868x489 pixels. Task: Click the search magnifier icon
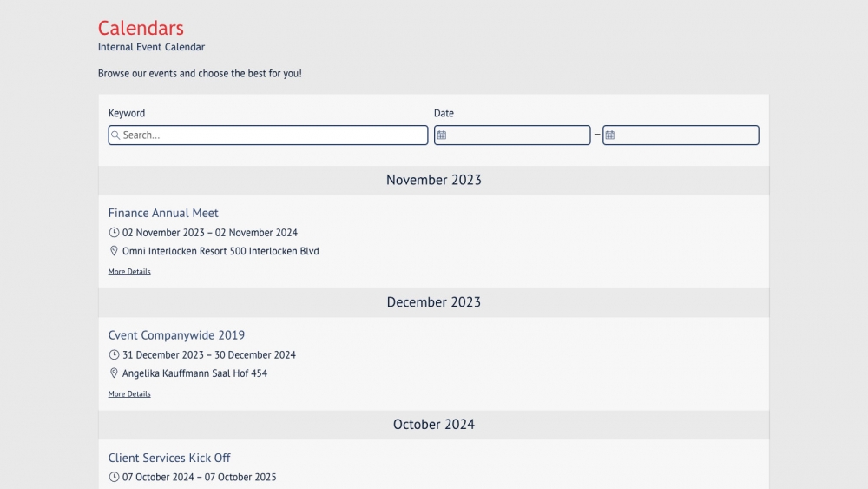[115, 135]
